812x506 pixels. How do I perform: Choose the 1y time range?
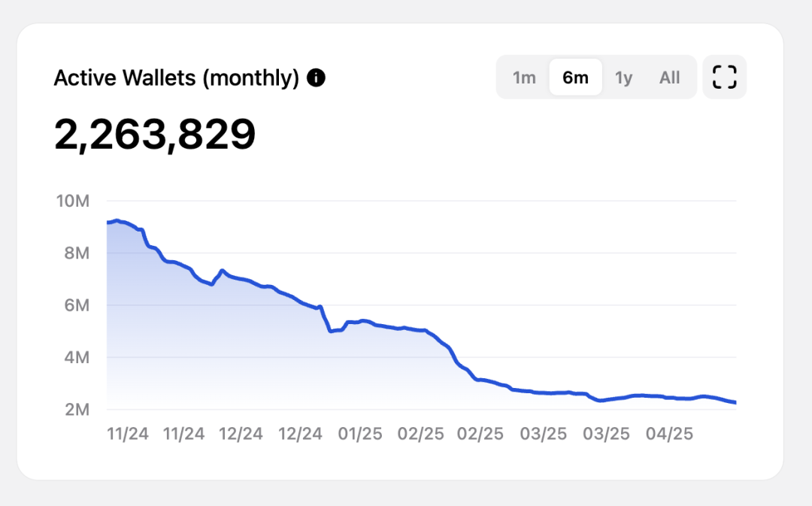pyautogui.click(x=623, y=77)
